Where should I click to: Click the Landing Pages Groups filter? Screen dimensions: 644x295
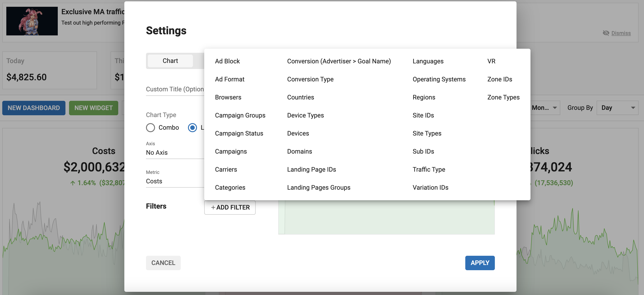318,187
